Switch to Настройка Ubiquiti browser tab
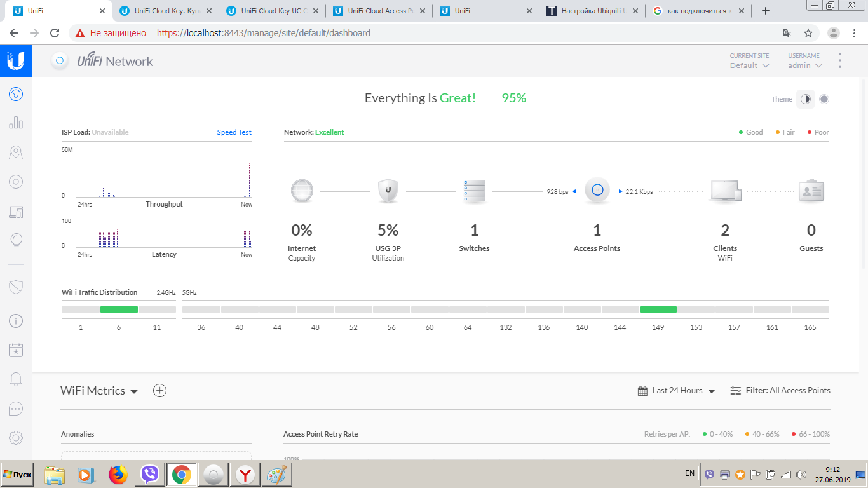Screen dimensions: 868x488 (x=592, y=11)
